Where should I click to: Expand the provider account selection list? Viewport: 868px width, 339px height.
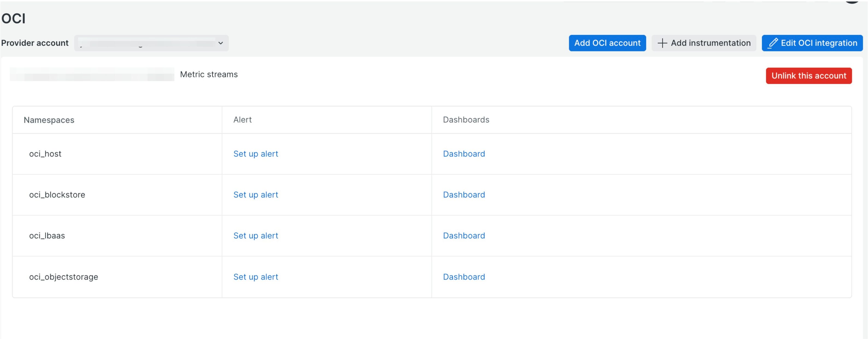152,43
